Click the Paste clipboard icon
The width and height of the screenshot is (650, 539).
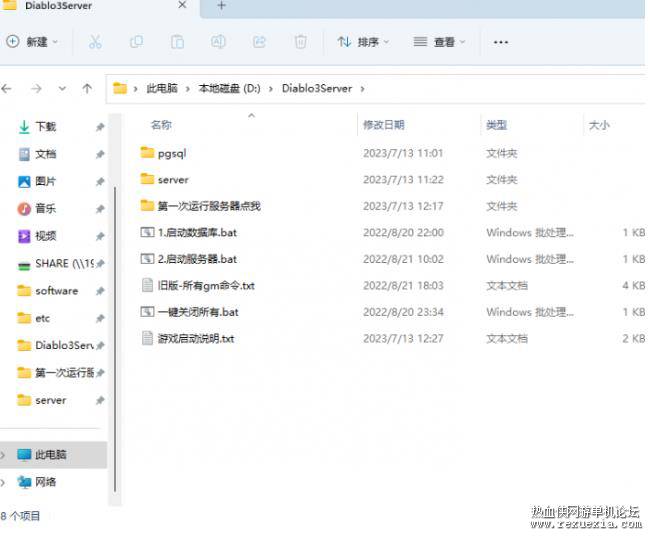pos(177,42)
